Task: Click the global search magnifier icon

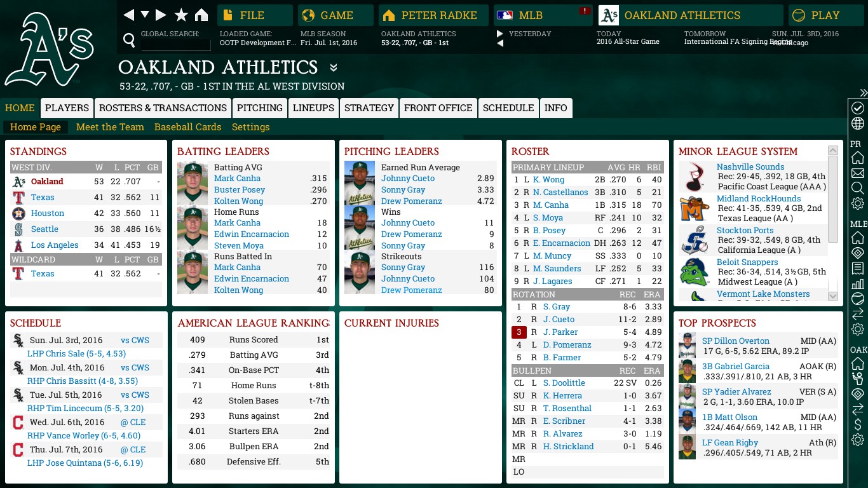Action: [x=129, y=41]
